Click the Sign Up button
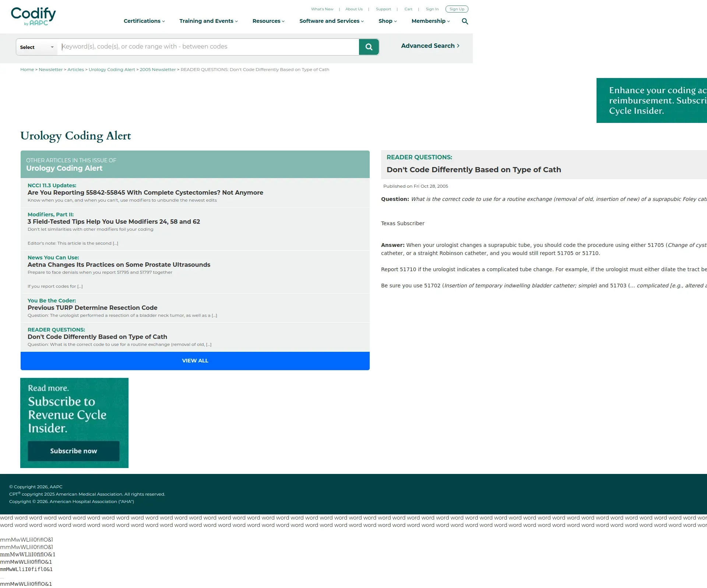707x588 pixels. 457,9
